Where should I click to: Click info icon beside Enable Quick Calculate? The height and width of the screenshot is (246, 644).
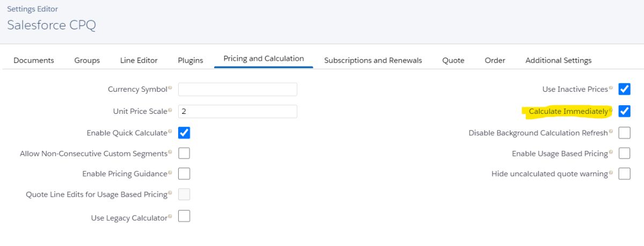tap(170, 132)
